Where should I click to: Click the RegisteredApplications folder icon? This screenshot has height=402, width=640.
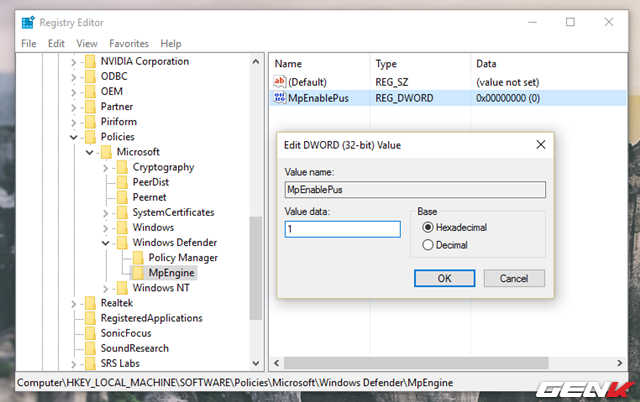(90, 318)
